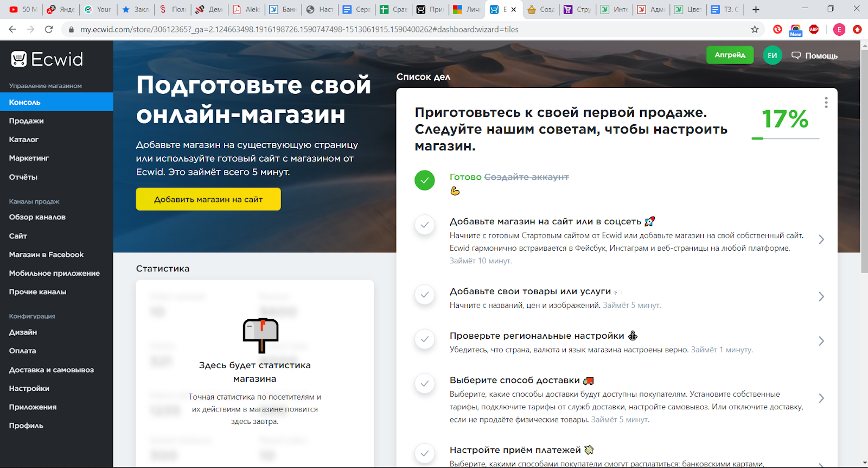Click the Ecwid logo in sidebar
This screenshot has height=468, width=868.
click(47, 59)
